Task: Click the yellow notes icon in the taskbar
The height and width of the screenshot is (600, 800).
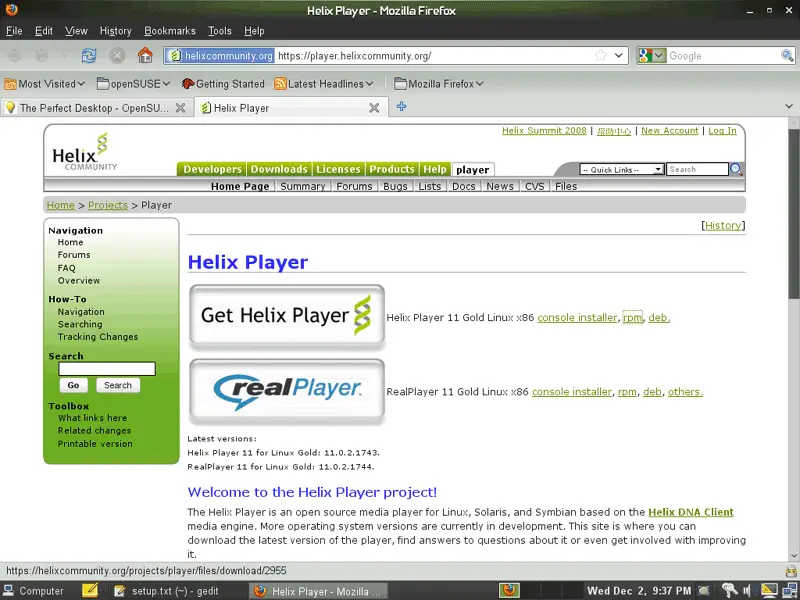Action: pos(90,590)
